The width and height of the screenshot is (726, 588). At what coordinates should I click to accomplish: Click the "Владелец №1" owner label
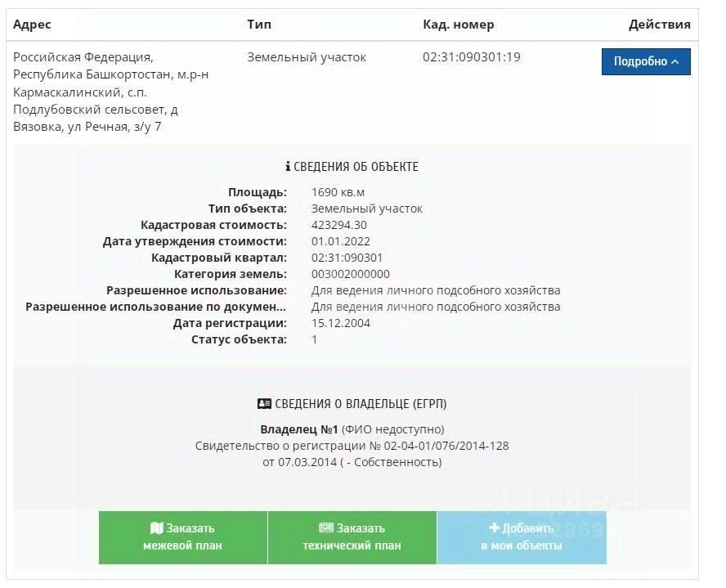pos(298,429)
